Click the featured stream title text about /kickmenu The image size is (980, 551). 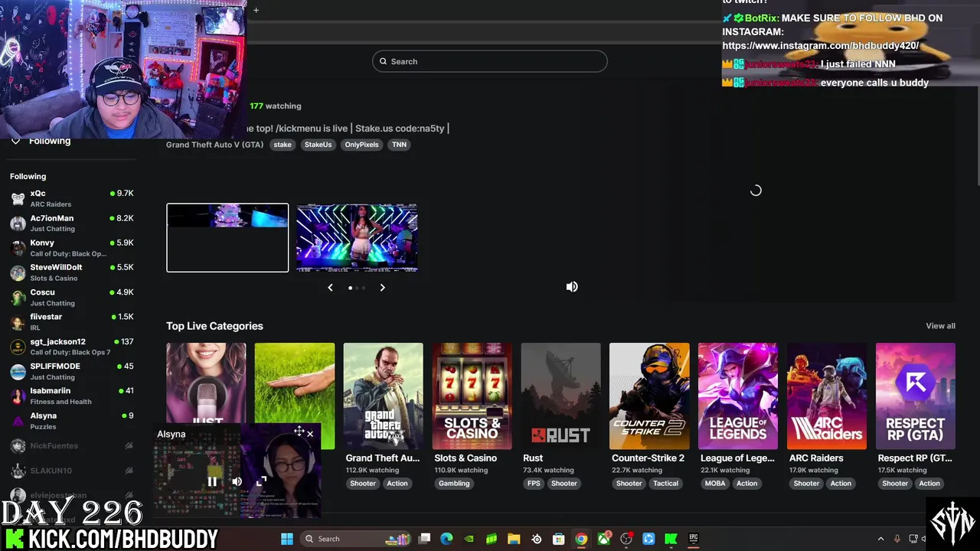[348, 129]
